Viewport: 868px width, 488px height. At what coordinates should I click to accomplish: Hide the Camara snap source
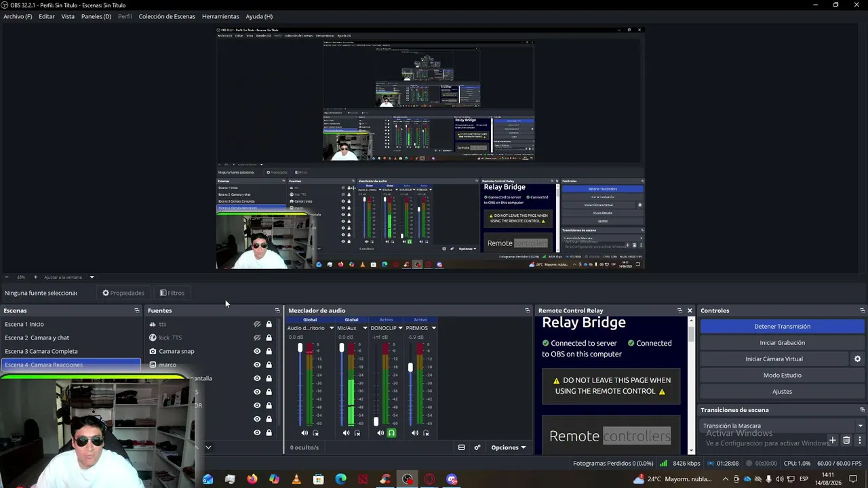[257, 351]
